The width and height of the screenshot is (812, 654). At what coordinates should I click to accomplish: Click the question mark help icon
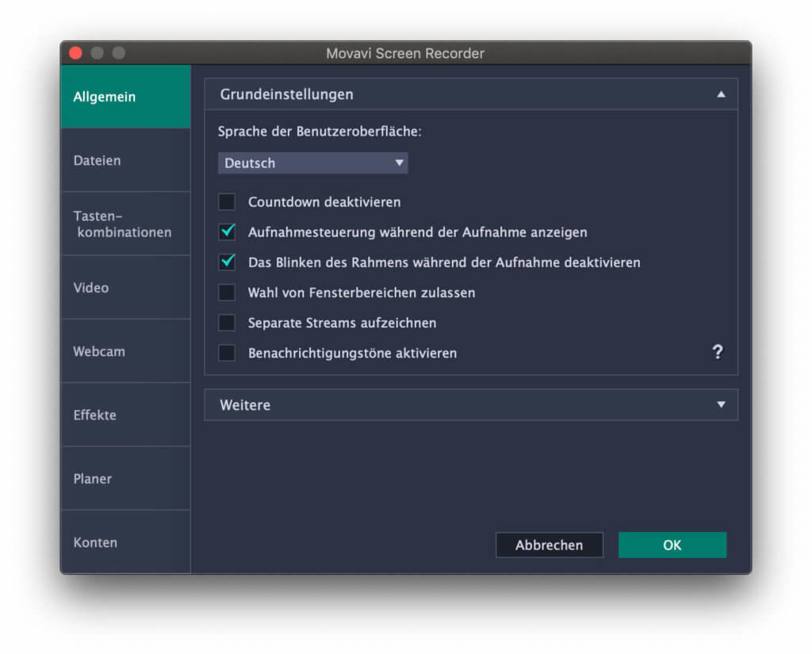coord(718,352)
